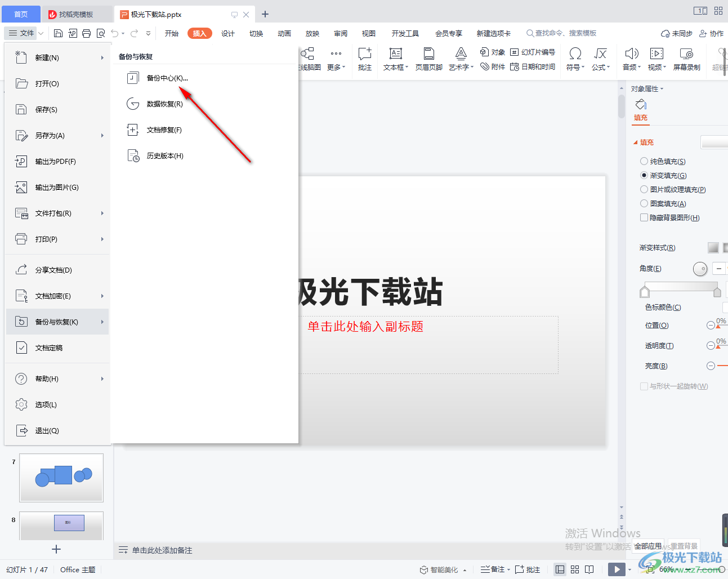Click the slideshow play button in status bar
The image size is (728, 579).
click(x=617, y=569)
